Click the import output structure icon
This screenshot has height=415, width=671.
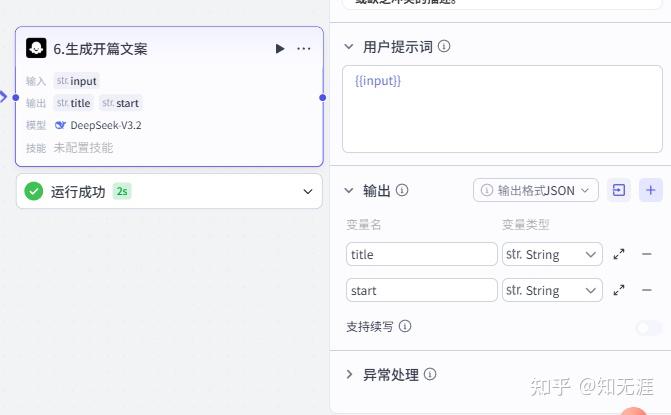(x=619, y=190)
